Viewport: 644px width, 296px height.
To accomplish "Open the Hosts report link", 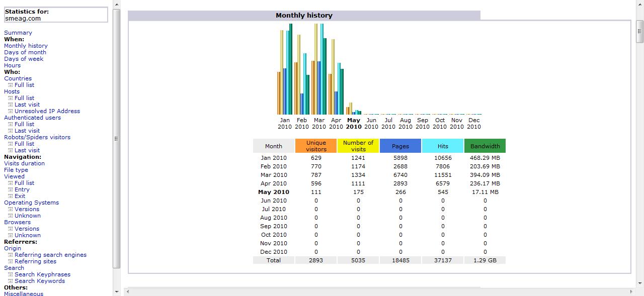I will coord(12,91).
